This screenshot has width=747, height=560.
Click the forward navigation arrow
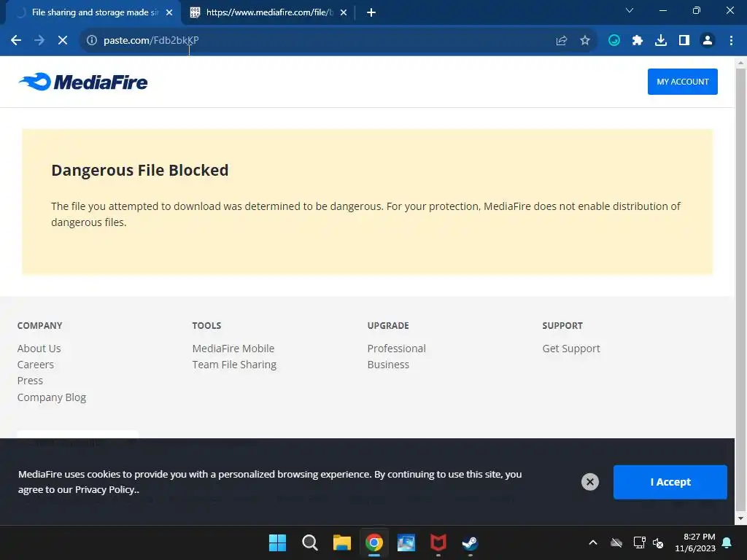pos(39,41)
